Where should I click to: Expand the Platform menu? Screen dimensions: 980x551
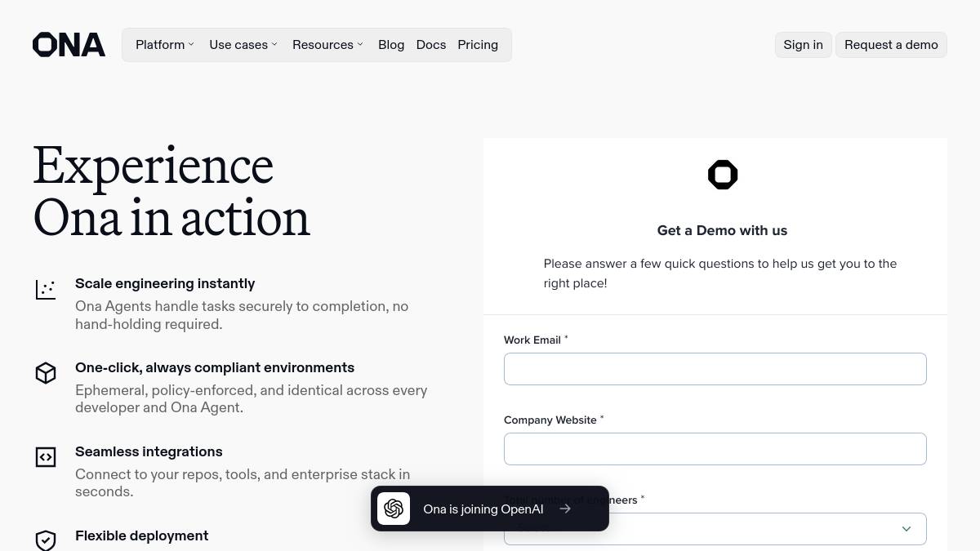(x=165, y=45)
